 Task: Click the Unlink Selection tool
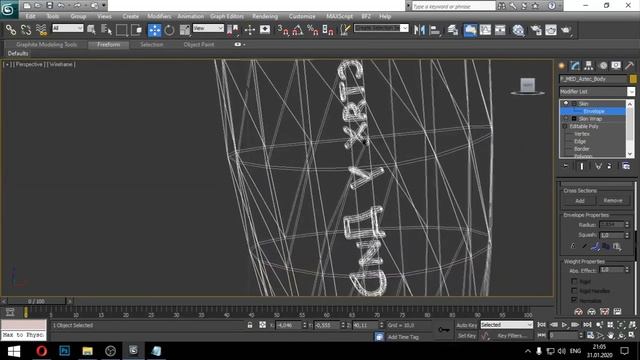(x=26, y=30)
